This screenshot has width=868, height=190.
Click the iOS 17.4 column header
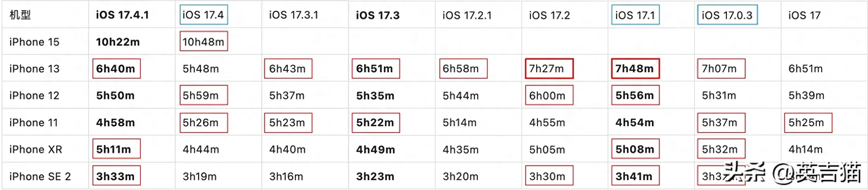pyautogui.click(x=203, y=15)
